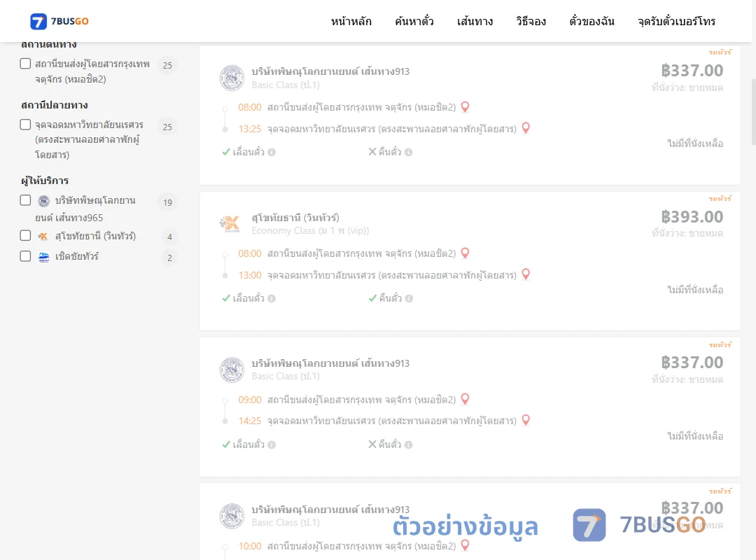Viewport: 756px width, 560px height.
Task: Show เลื่อนตั๋ว info icon on 09:00 trip
Action: click(x=272, y=444)
